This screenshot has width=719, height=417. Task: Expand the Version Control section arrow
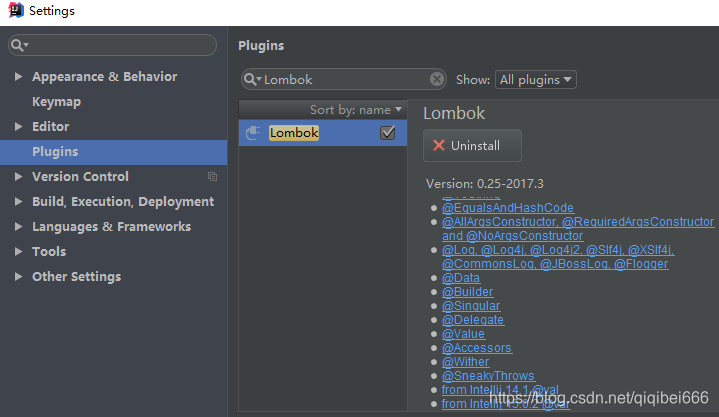tap(18, 177)
